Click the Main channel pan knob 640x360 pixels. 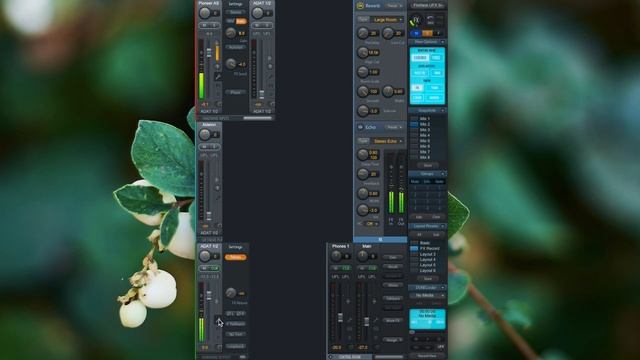click(x=362, y=256)
